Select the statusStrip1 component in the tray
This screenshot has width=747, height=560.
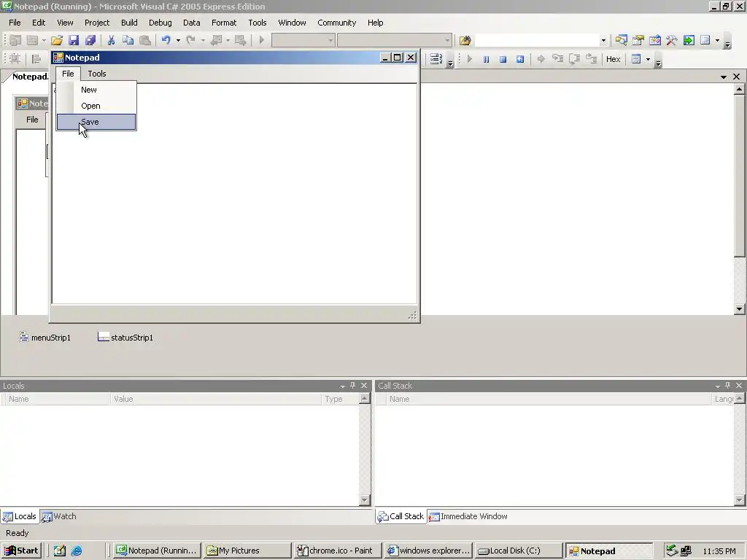[125, 337]
